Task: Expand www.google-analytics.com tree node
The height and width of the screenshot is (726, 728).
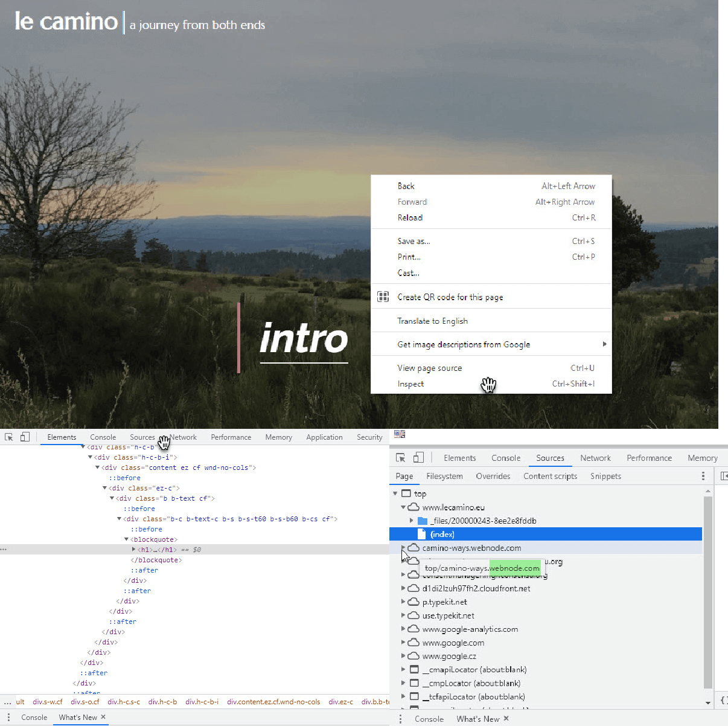Action: 403,629
